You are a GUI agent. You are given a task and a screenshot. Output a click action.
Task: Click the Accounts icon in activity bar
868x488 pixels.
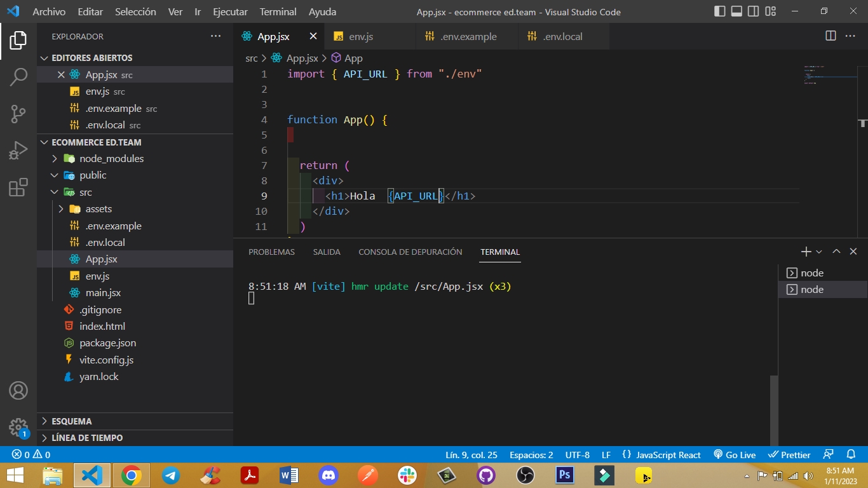pos(18,390)
